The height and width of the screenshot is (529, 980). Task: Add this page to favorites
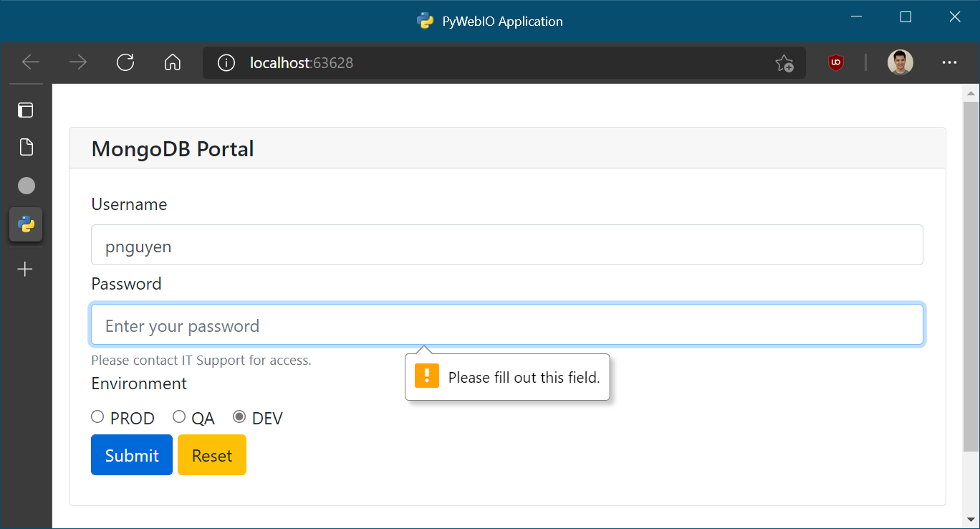click(784, 63)
